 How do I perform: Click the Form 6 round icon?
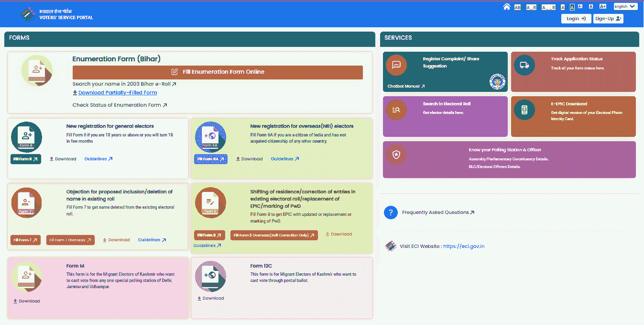tap(26, 137)
